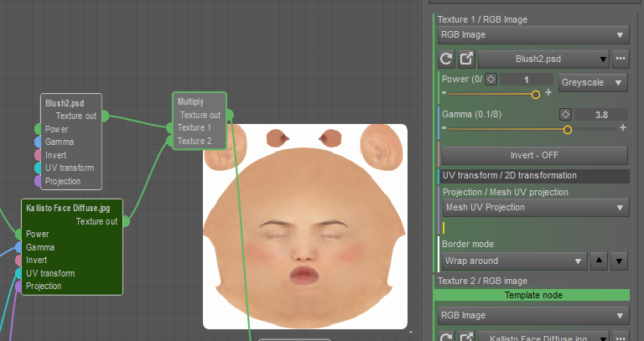This screenshot has height=341, width=644.
Task: Click the Power slider minus icon
Action: tap(444, 93)
